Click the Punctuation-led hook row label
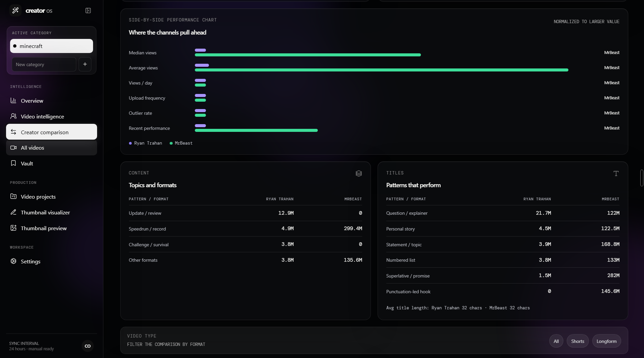 pos(408,292)
